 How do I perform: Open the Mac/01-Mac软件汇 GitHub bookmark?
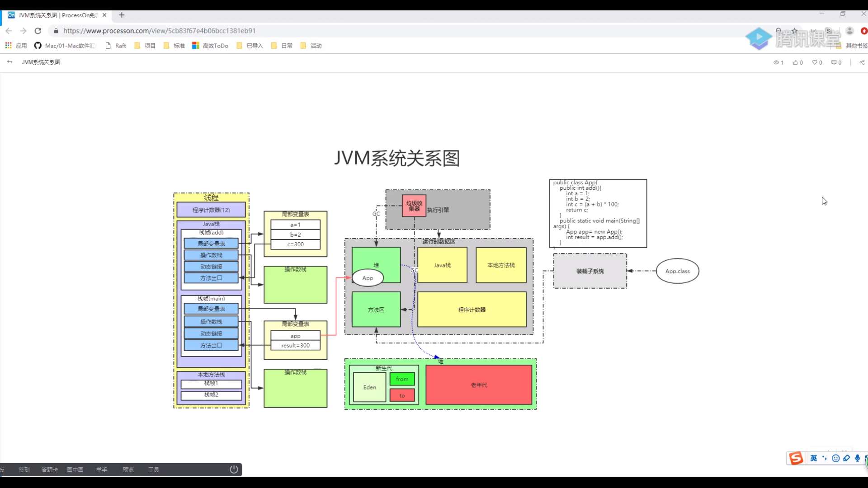(65, 46)
